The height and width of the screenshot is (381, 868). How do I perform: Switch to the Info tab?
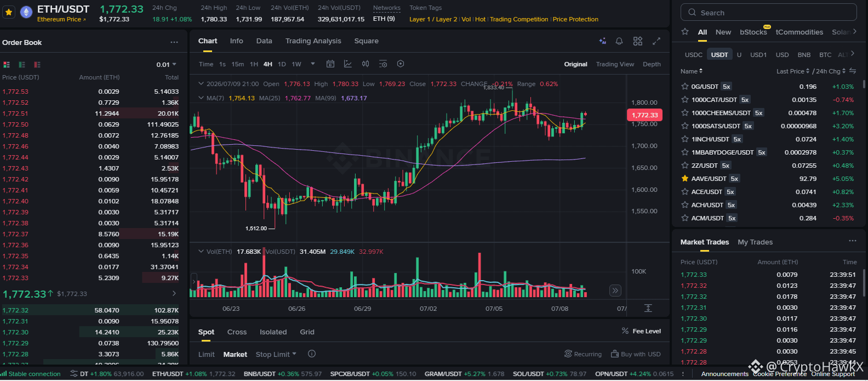pyautogui.click(x=237, y=41)
